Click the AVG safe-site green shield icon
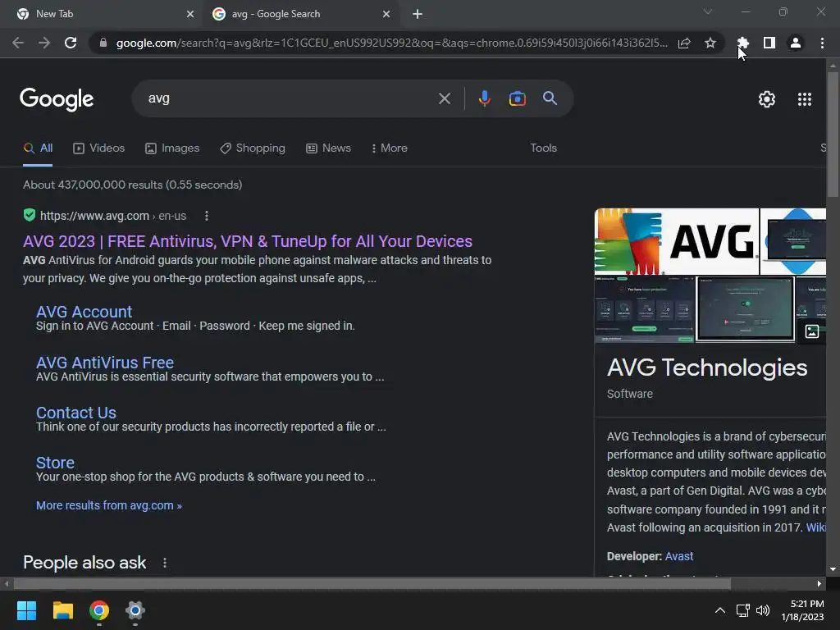Image resolution: width=840 pixels, height=630 pixels. 30,216
